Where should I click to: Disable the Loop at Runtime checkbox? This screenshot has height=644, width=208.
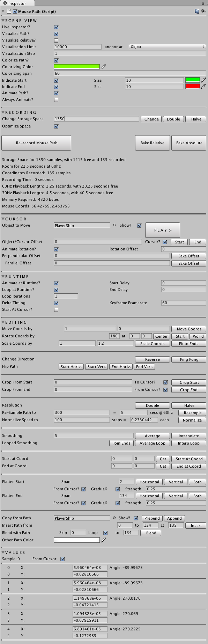pos(56,290)
